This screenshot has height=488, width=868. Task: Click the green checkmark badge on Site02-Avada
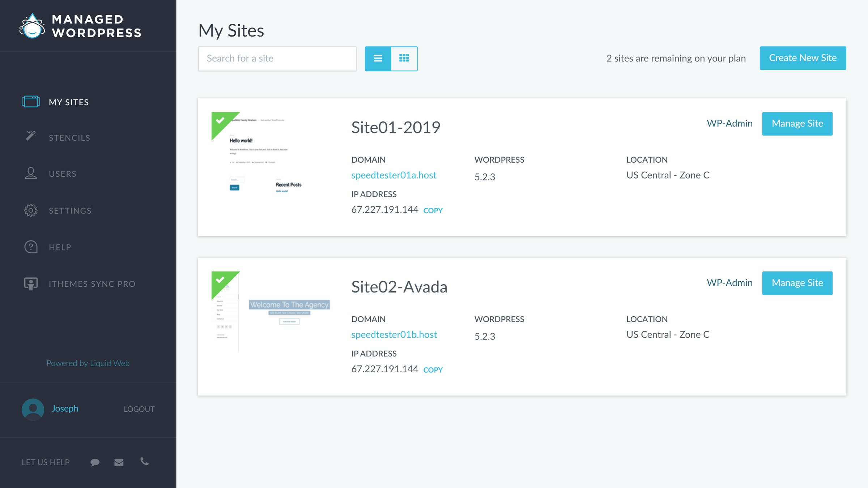221,281
